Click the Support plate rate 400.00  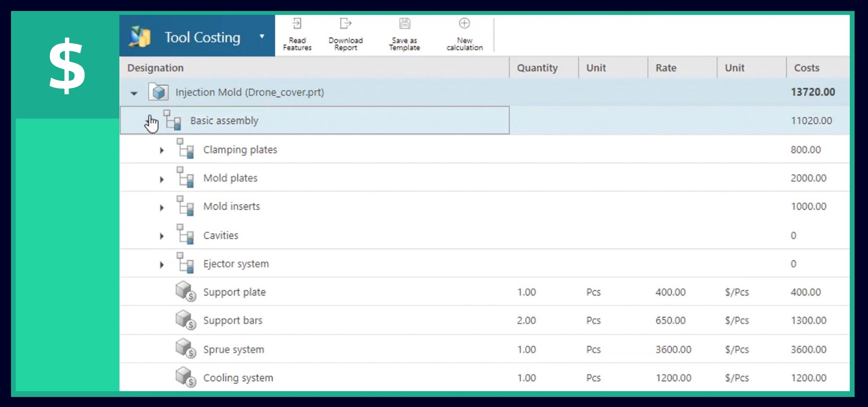point(670,292)
